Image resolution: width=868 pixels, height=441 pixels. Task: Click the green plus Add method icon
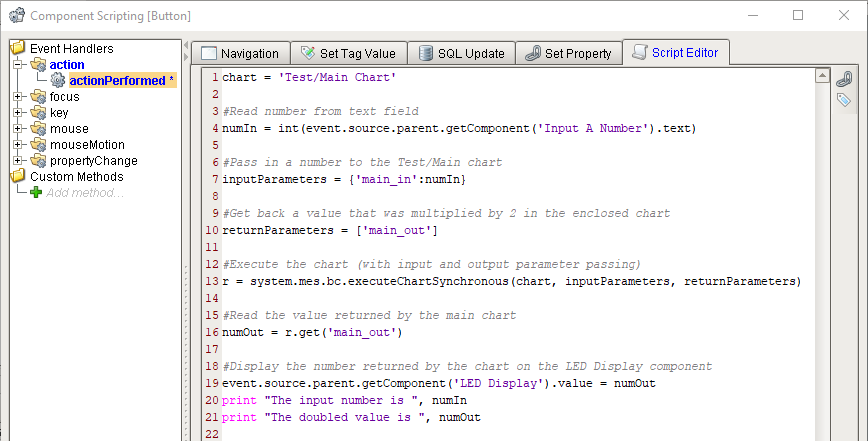click(36, 193)
